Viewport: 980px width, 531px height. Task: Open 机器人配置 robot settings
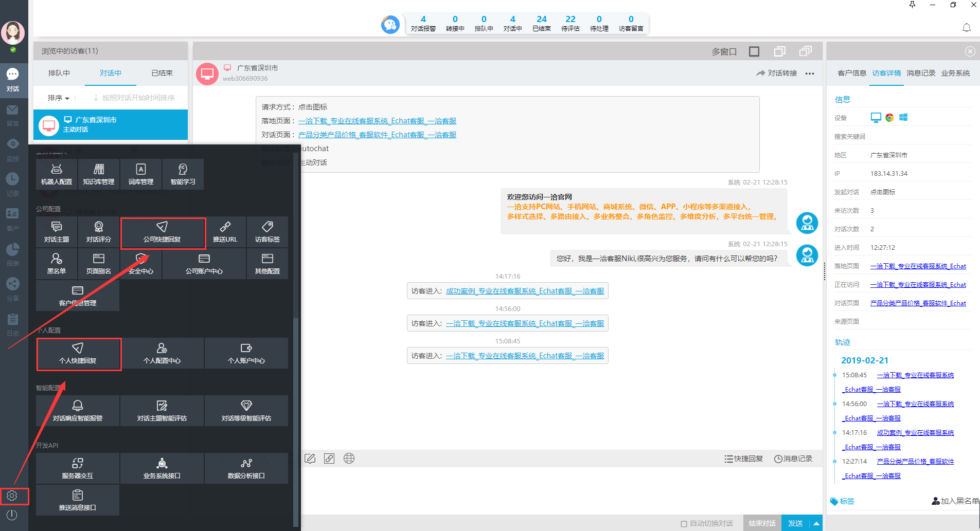click(x=57, y=174)
